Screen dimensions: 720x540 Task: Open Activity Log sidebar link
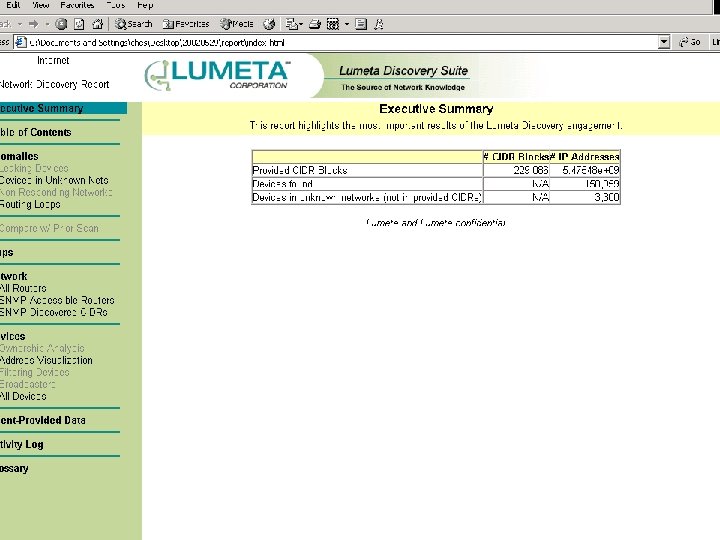(x=22, y=444)
